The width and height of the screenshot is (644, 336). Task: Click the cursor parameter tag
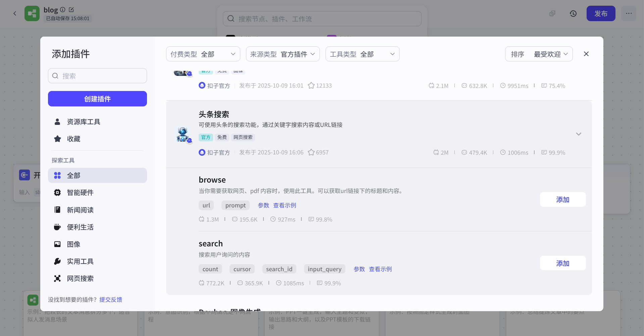[242, 269]
